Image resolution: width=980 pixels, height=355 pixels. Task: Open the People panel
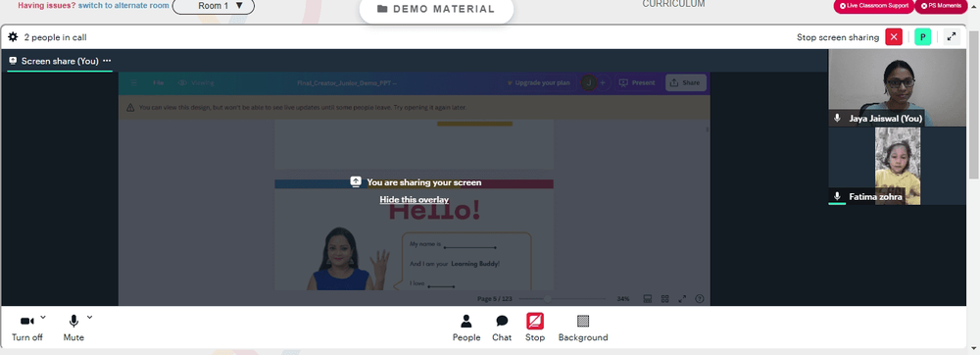click(466, 329)
